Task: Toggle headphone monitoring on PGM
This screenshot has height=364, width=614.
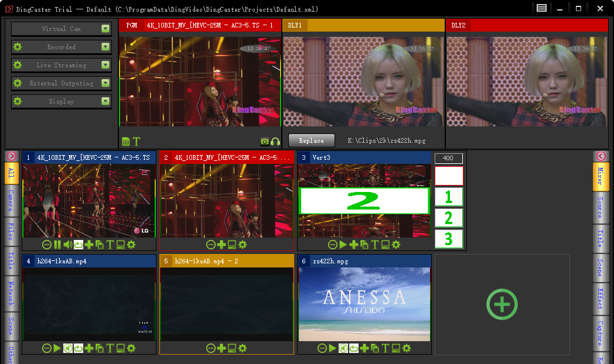Action: coord(275,142)
